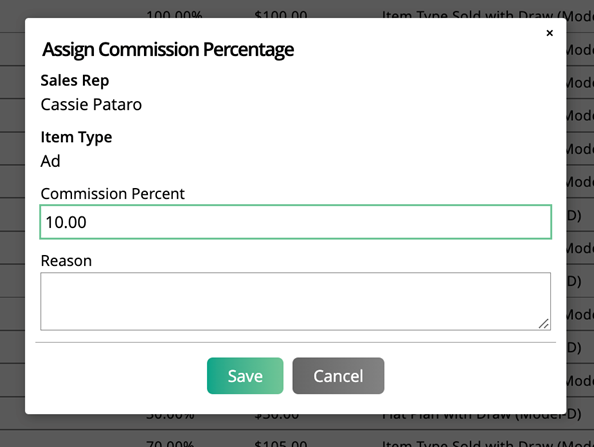
Task: Click the Sales Rep label
Action: click(75, 81)
